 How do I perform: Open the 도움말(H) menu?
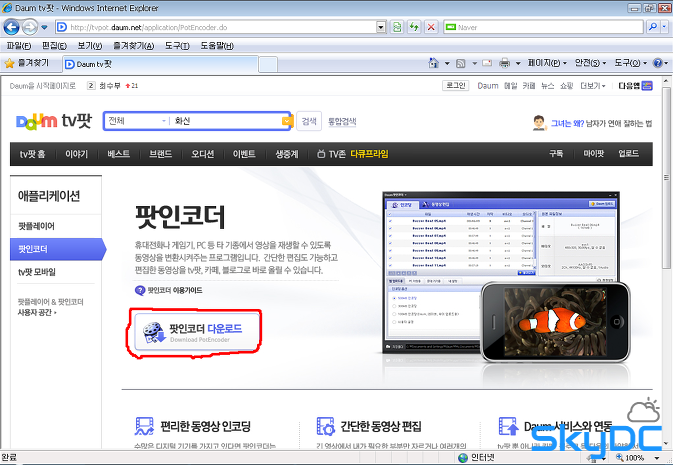tap(217, 46)
